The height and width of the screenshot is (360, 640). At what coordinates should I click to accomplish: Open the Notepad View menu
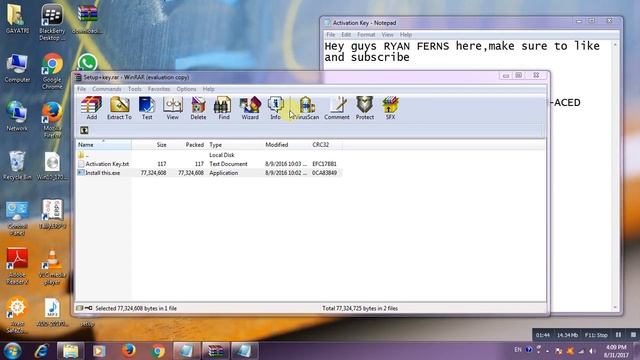[x=387, y=35]
